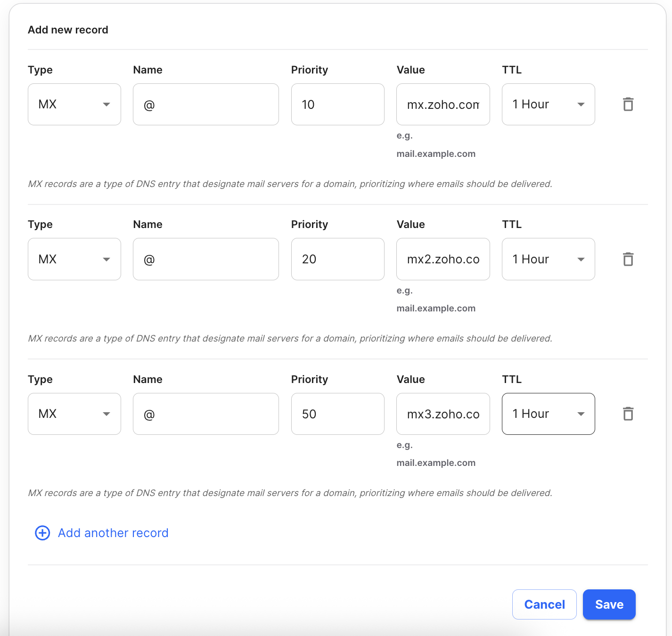672x636 pixels.
Task: Click the Cancel button
Action: pyautogui.click(x=544, y=604)
